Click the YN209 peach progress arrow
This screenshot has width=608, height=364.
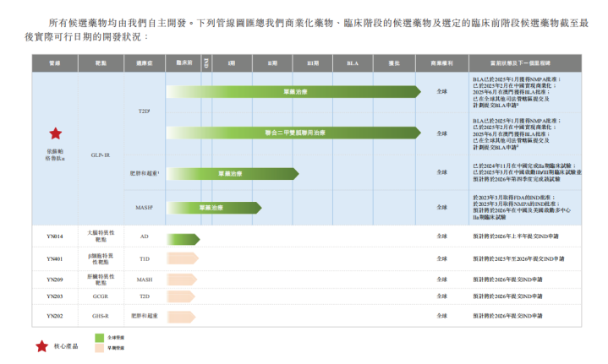(182, 277)
